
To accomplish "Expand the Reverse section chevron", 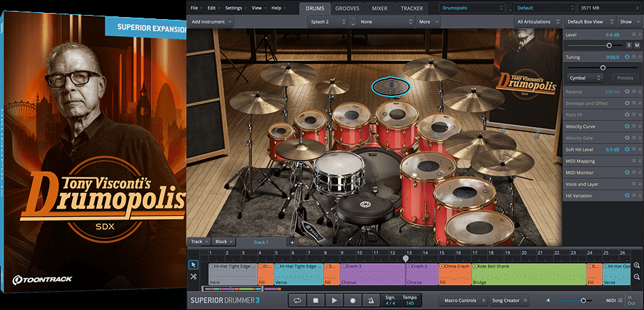I will [639, 92].
